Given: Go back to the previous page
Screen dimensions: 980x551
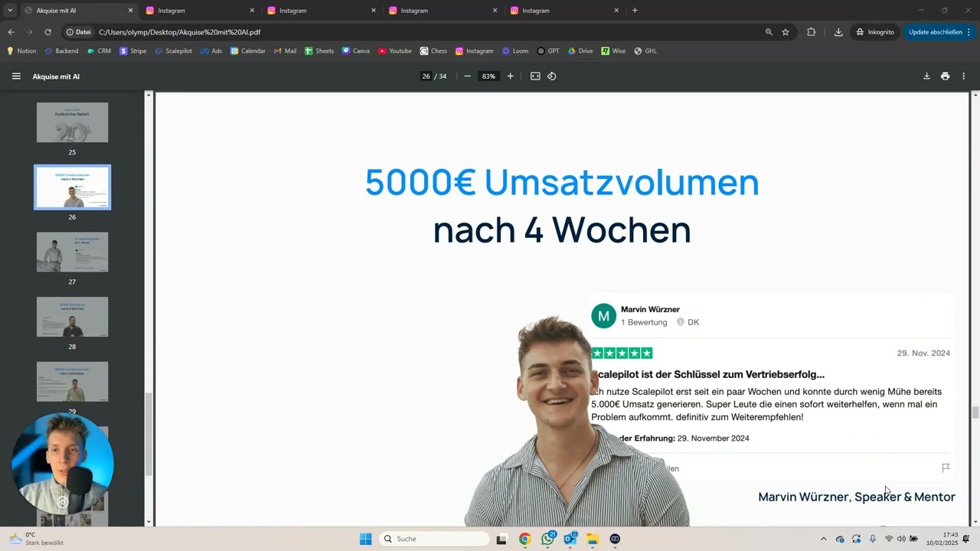Looking at the screenshot, I should (11, 32).
